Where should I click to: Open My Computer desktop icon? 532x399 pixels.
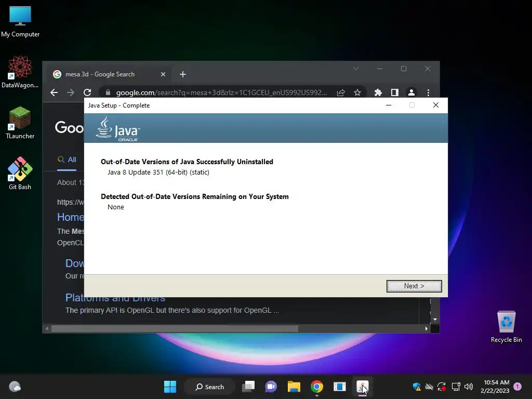click(20, 22)
